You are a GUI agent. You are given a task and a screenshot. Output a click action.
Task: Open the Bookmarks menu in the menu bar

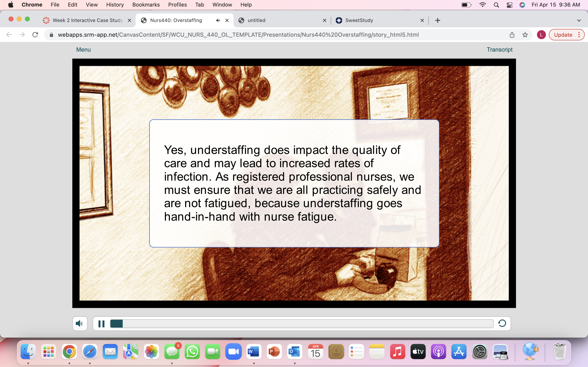(x=146, y=5)
